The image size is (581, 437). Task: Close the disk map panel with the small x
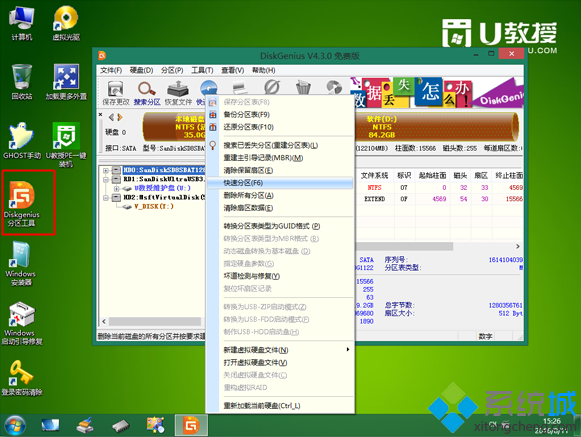click(101, 115)
